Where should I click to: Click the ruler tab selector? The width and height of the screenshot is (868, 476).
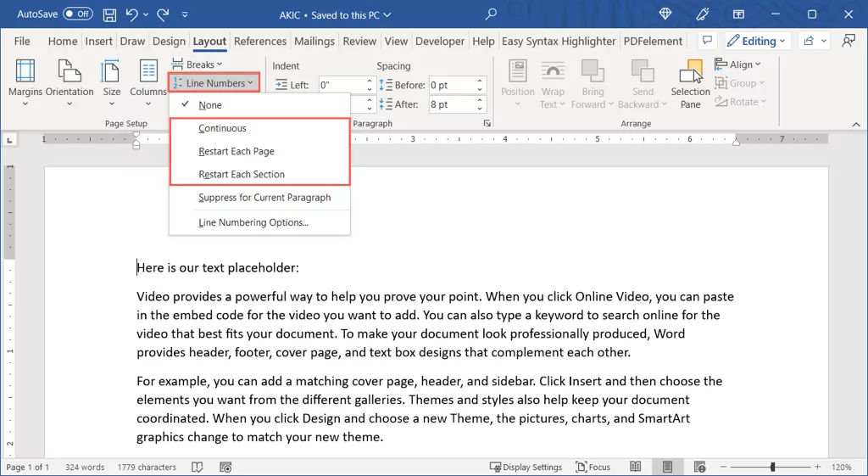point(9,141)
